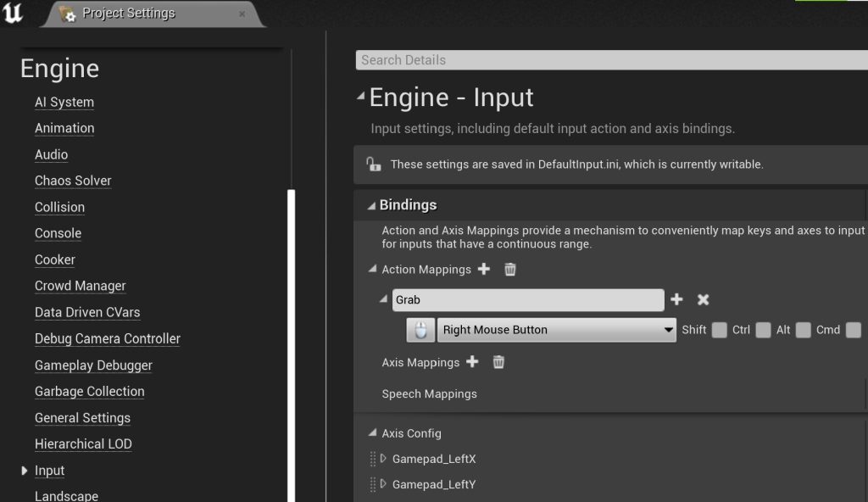Enable the Alt modifier checkbox
Viewport: 868px width, 502px height.
803,330
